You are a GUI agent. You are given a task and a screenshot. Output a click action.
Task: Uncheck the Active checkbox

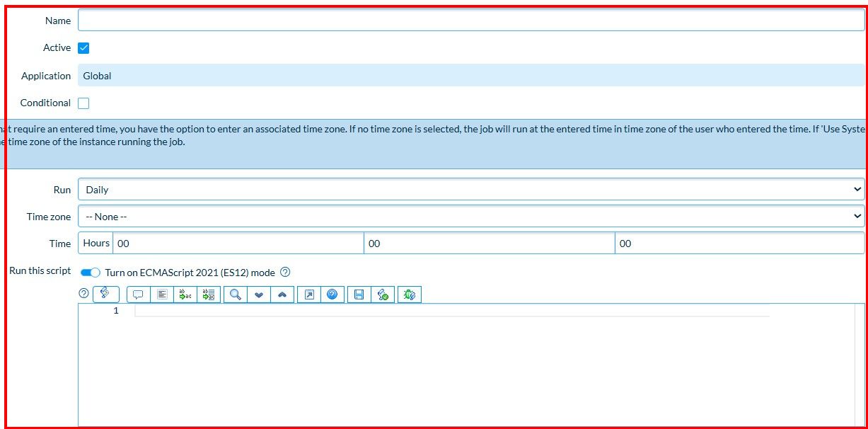83,48
